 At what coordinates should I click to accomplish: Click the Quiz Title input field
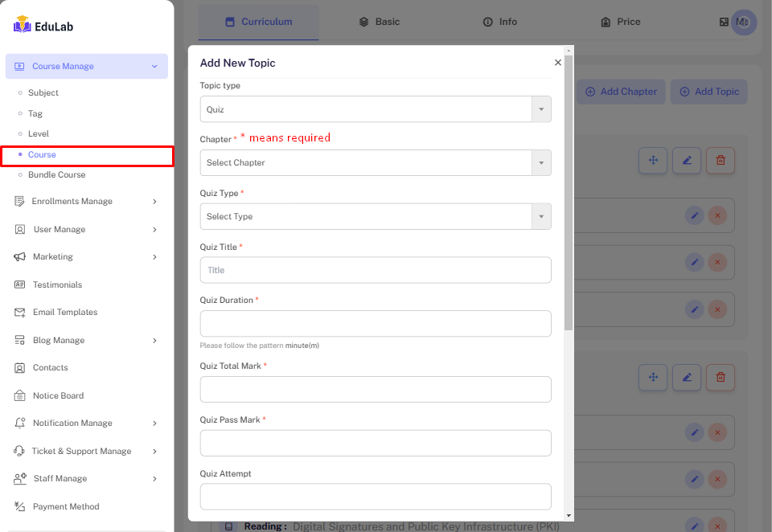coord(375,270)
